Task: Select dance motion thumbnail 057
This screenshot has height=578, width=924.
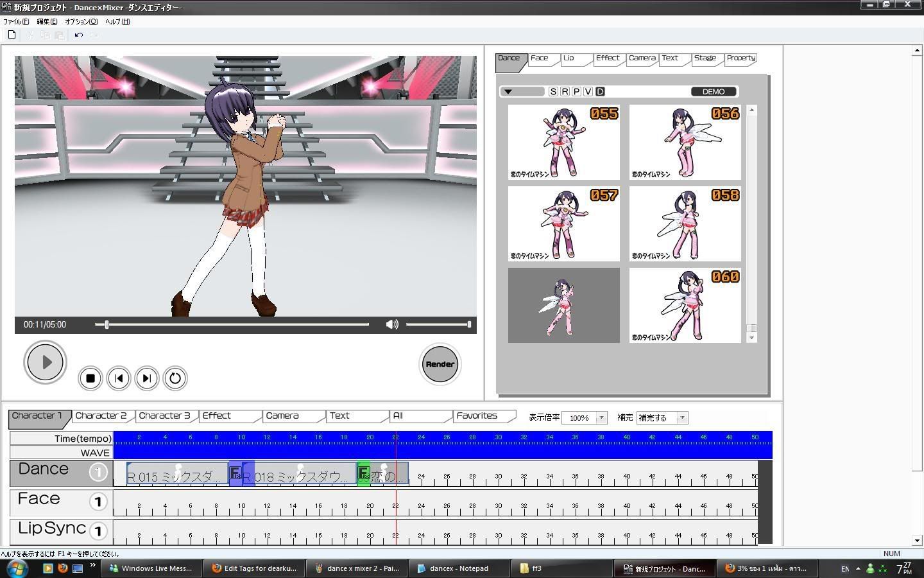Action: 564,223
